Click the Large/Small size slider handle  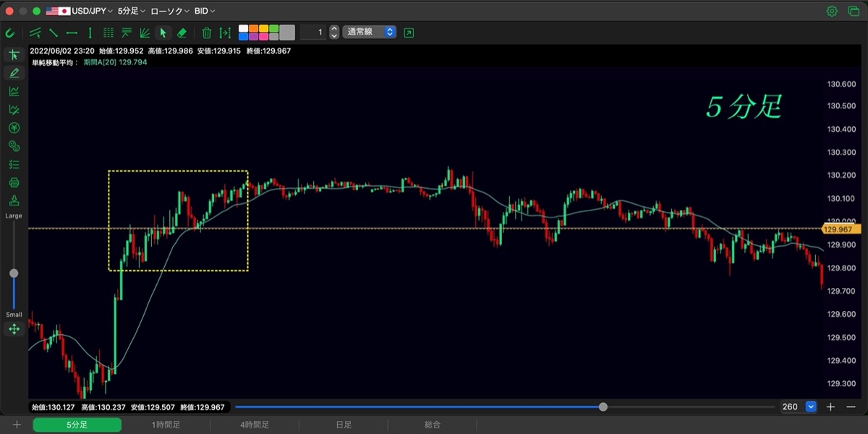[x=14, y=273]
